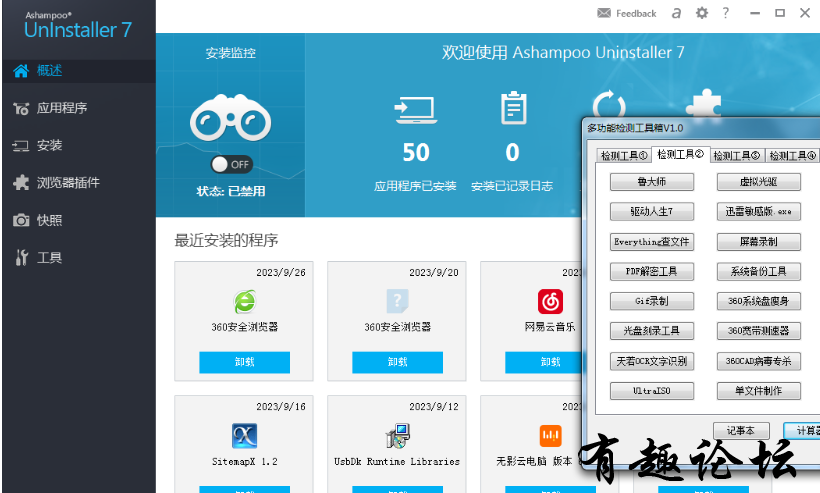820x493 pixels.
Task: Open 系统备份工具
Action: click(x=758, y=271)
